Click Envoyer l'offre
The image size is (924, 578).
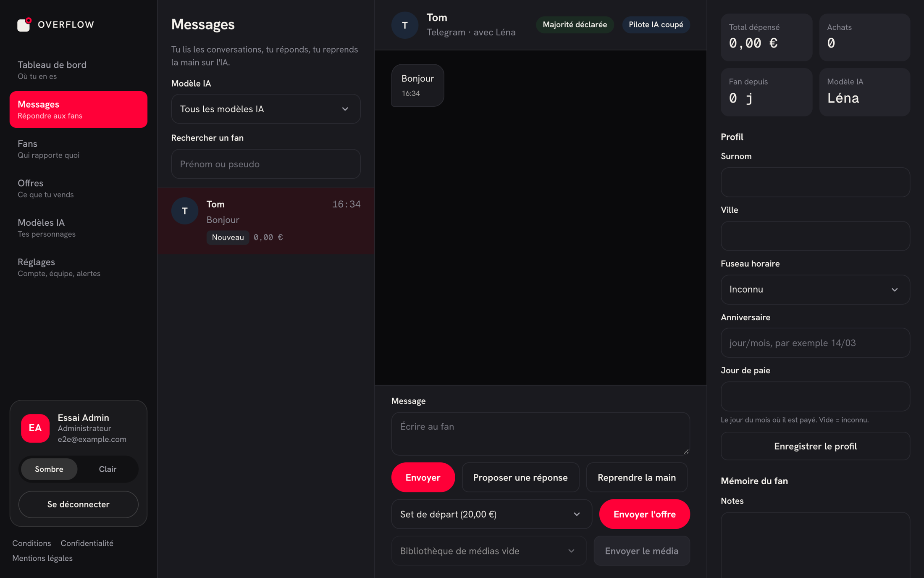645,514
